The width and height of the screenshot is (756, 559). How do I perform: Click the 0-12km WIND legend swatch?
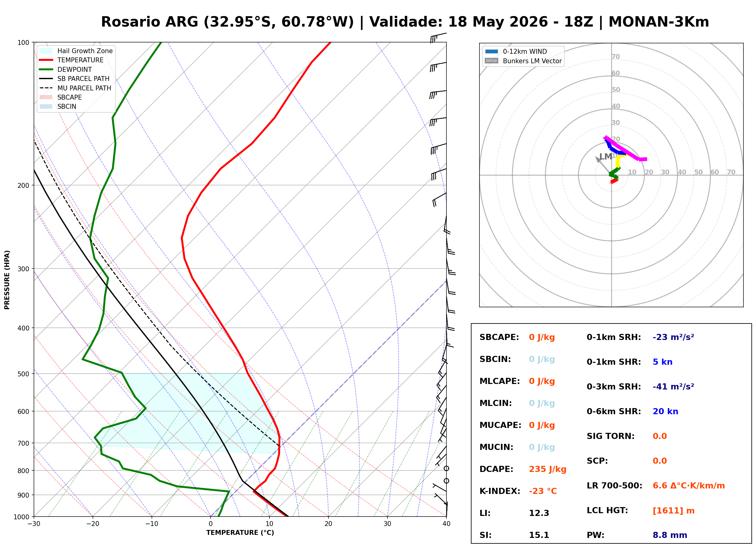click(x=491, y=51)
